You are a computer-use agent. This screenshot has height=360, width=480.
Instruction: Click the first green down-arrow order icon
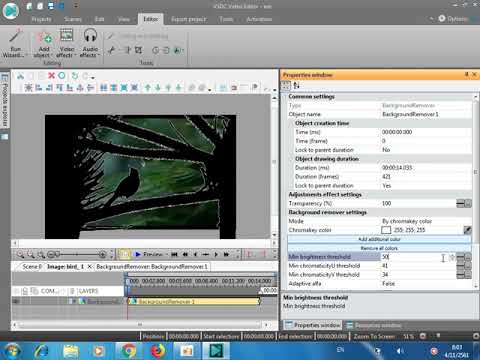pos(158,88)
